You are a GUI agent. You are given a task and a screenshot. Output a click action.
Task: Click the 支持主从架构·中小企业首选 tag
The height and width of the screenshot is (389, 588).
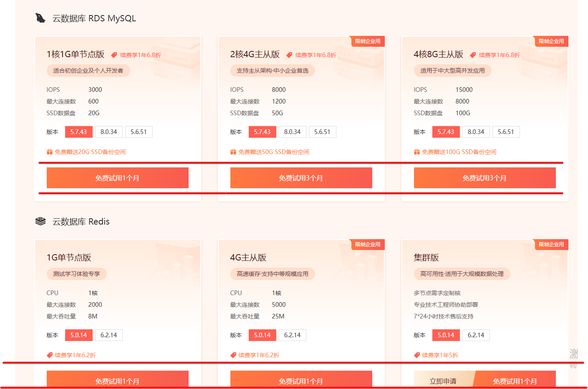(x=273, y=71)
